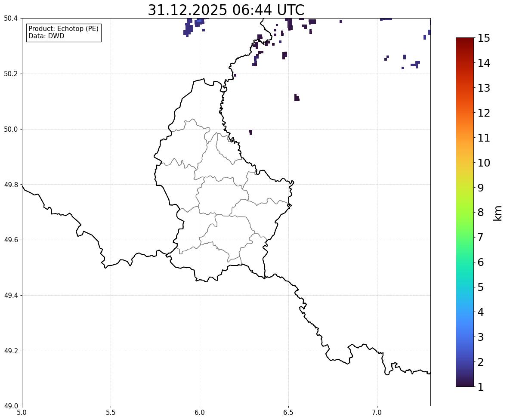The height and width of the screenshot is (420, 507).
Task: Click the colorbar near the 15 km mark
Action: [x=465, y=39]
